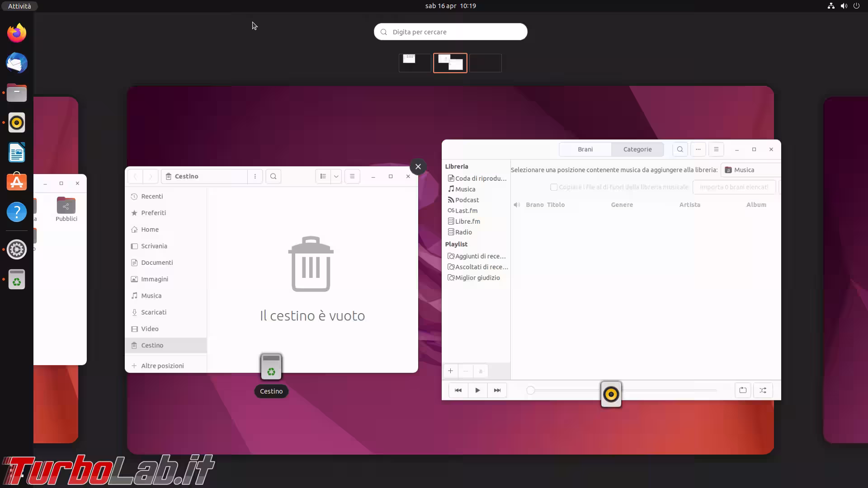Click the shuffle icon in Rhythmbox
868x488 pixels.
coord(763,390)
